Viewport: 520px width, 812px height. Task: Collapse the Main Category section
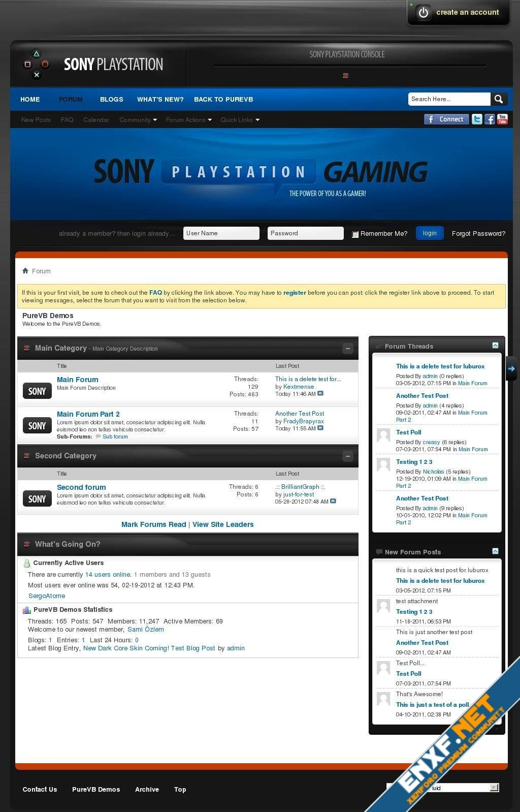347,349
